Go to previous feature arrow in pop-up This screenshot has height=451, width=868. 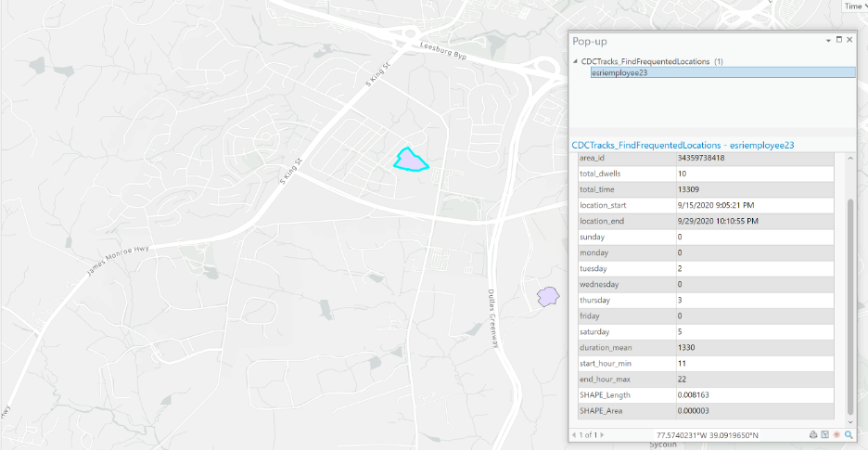pos(574,435)
